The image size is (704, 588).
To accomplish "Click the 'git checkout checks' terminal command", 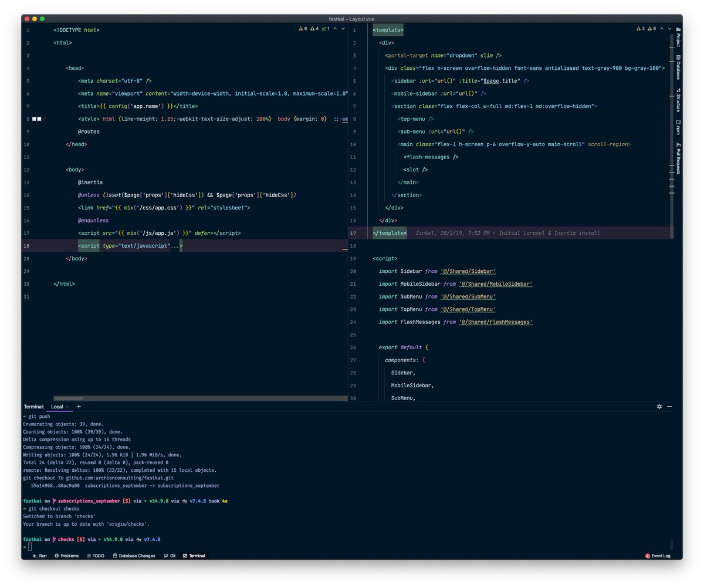I will 54,509.
